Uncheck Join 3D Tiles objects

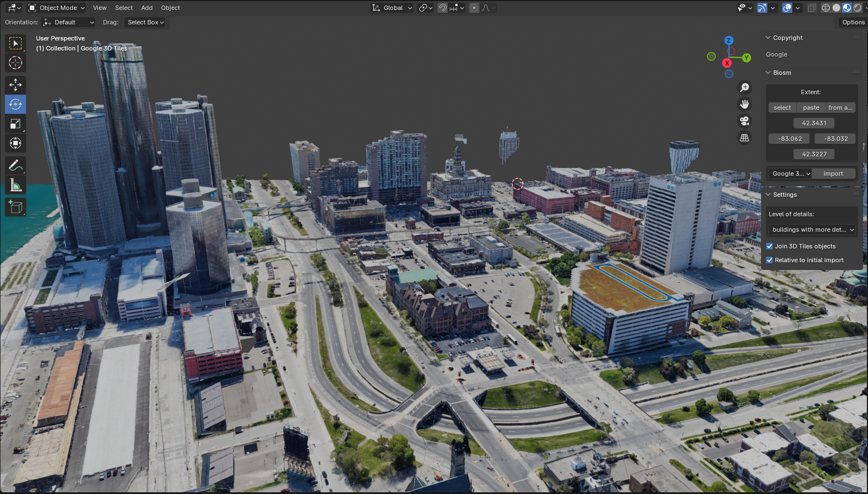(x=769, y=246)
